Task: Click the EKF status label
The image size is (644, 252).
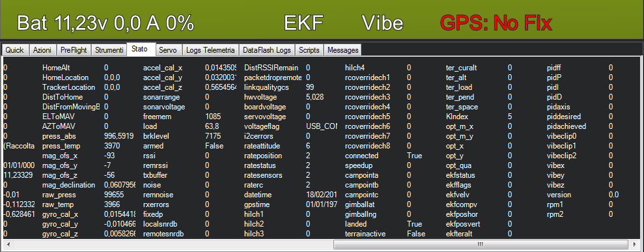Action: tap(304, 23)
